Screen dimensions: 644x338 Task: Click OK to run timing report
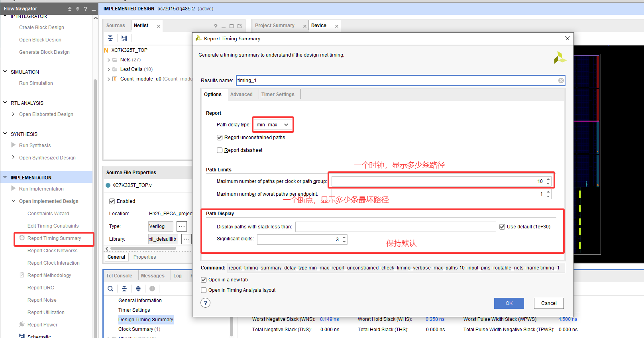(509, 303)
